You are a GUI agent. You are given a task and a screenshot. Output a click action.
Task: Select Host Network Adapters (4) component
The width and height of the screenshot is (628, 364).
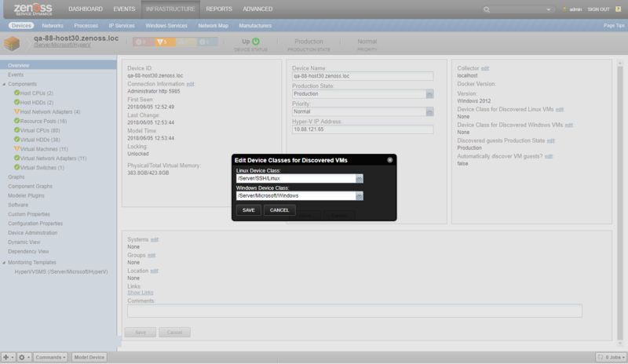tap(50, 111)
